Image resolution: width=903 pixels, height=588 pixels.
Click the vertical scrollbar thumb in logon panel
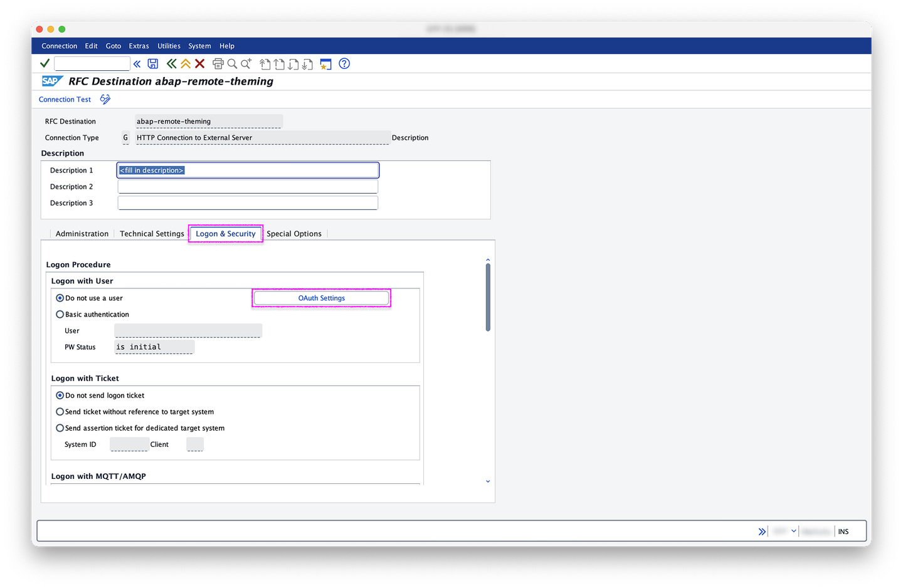click(488, 297)
